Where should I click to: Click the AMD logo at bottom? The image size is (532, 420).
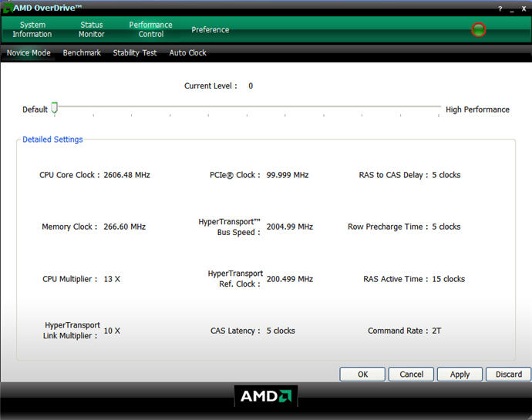click(x=266, y=396)
